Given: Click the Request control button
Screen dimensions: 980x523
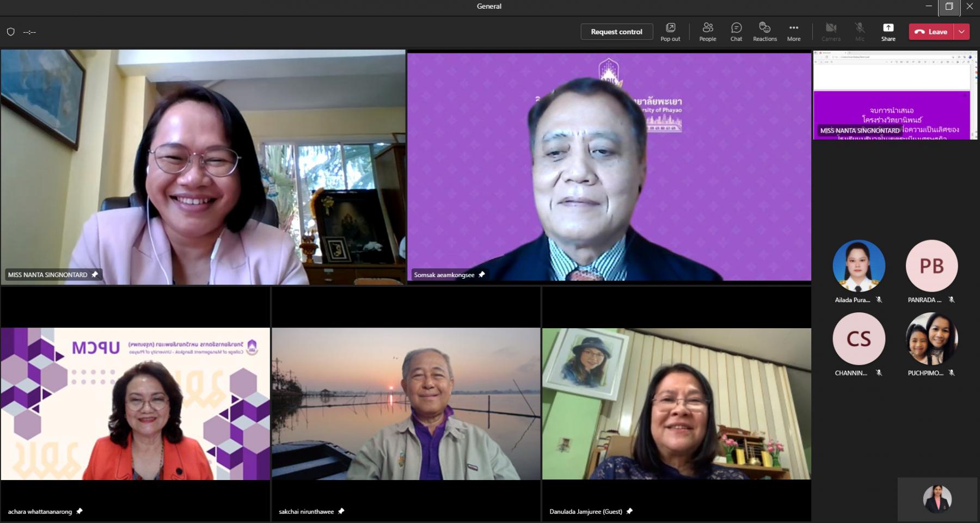Looking at the screenshot, I should (x=616, y=32).
